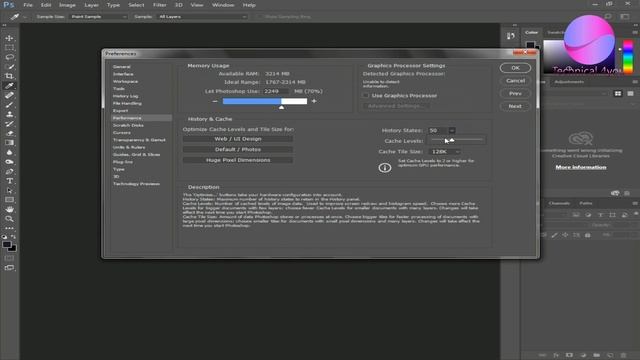
Task: Open the Sample Size dropdown
Action: [x=98, y=17]
